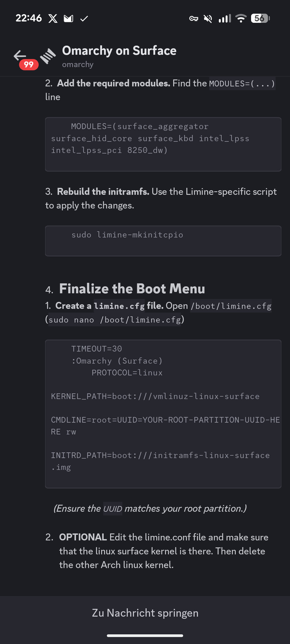Tap the X notification icon in status bar
Image resolution: width=290 pixels, height=644 pixels.
point(53,19)
